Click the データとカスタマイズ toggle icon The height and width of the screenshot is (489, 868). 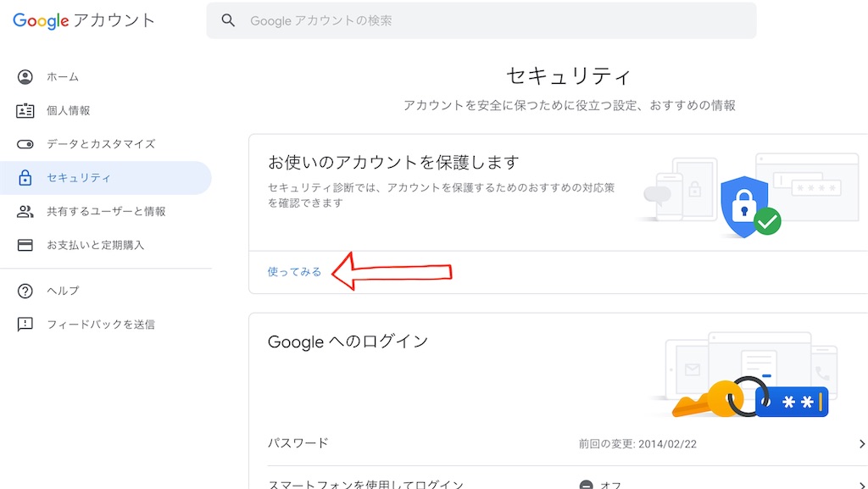pyautogui.click(x=25, y=144)
